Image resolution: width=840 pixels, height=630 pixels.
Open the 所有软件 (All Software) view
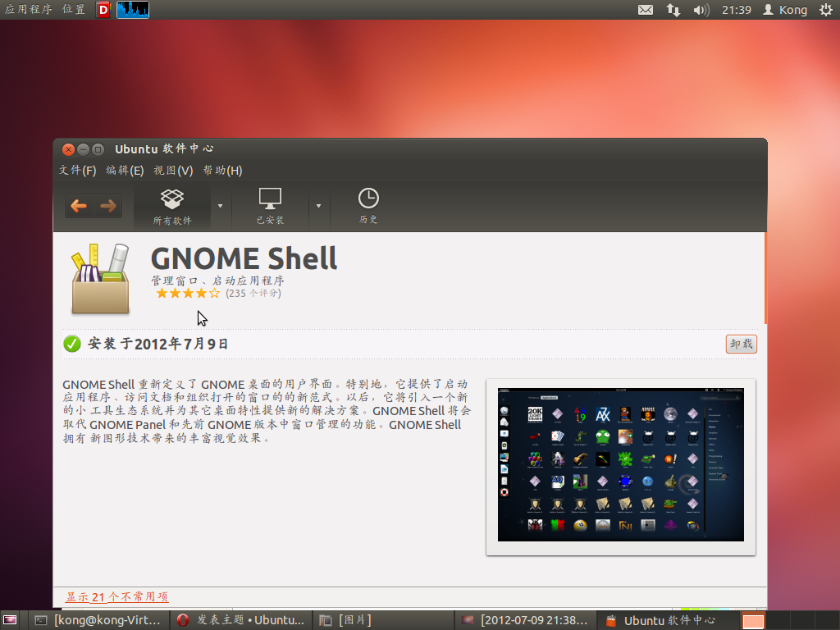coord(172,206)
